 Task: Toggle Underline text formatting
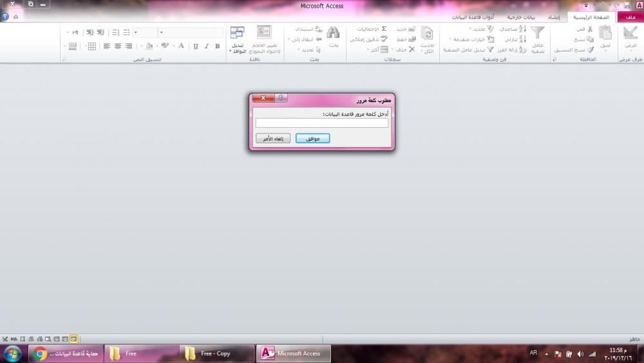(196, 46)
